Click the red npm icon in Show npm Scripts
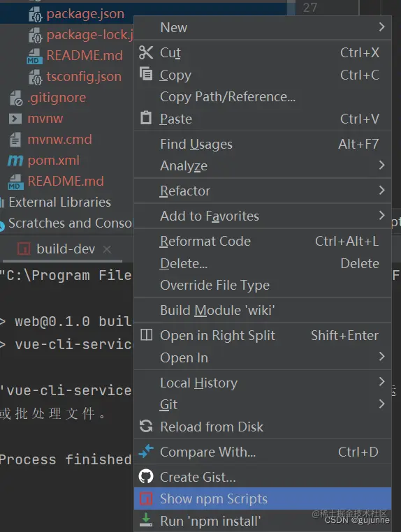 pyautogui.click(x=146, y=498)
